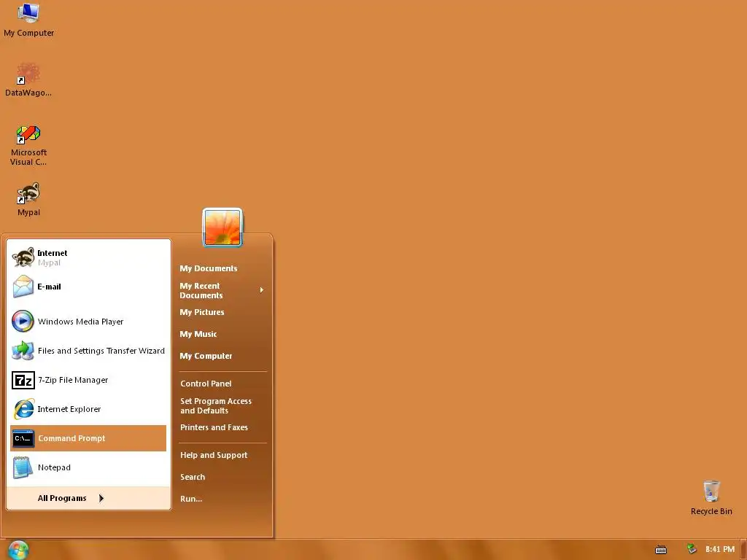Image resolution: width=747 pixels, height=560 pixels.
Task: Launch Internet Mypal from the Start menu
Action: 88,257
